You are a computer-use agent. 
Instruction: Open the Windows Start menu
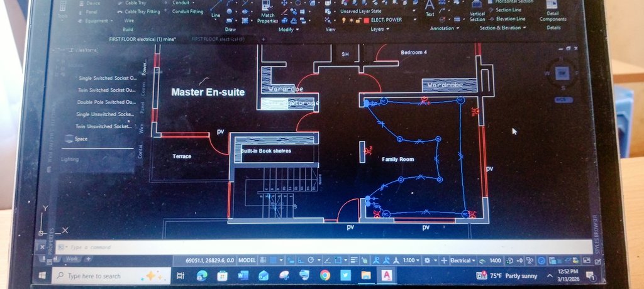click(42, 275)
